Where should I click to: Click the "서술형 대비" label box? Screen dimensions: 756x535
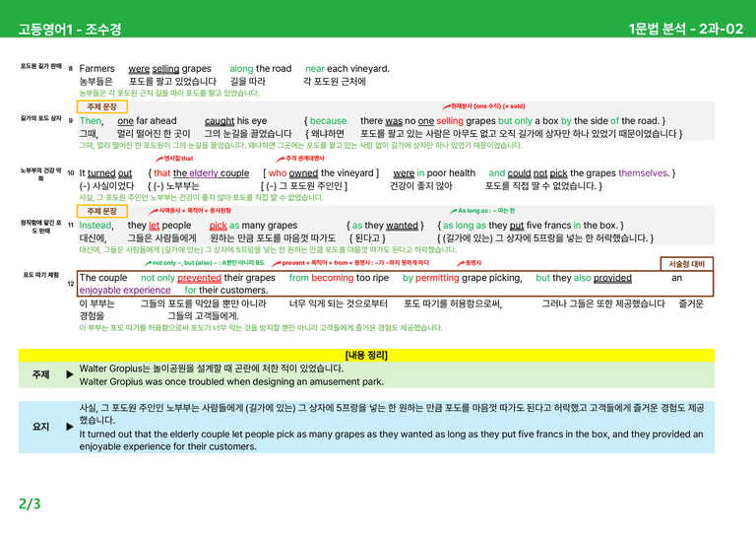tap(686, 264)
